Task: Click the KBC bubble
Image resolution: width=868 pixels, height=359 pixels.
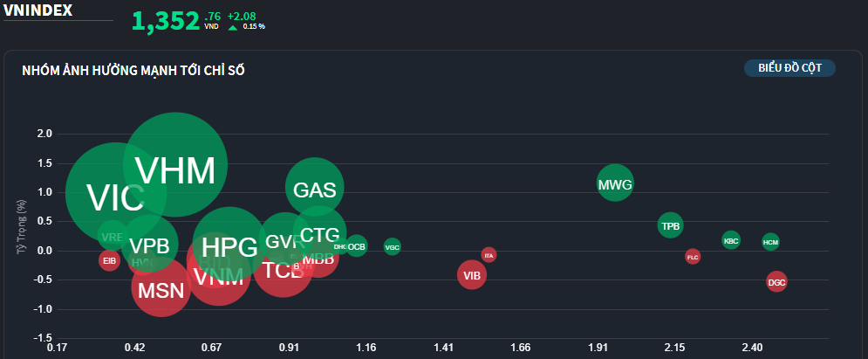Action: pyautogui.click(x=731, y=240)
